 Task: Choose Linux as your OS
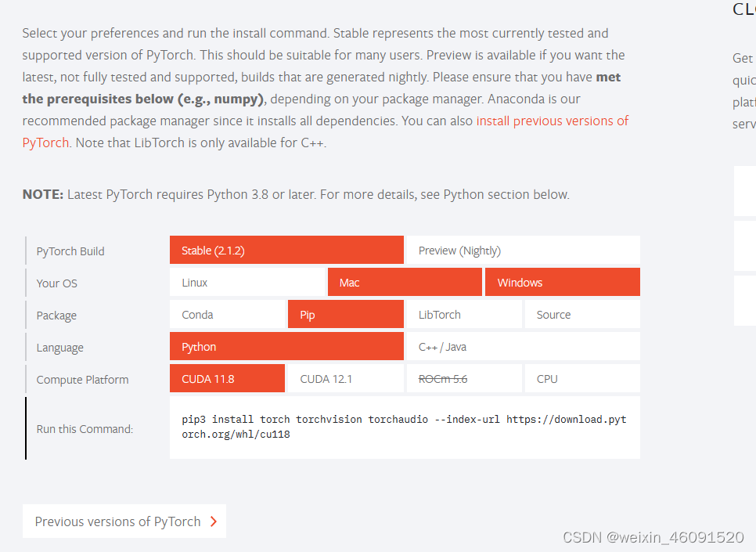[247, 283]
